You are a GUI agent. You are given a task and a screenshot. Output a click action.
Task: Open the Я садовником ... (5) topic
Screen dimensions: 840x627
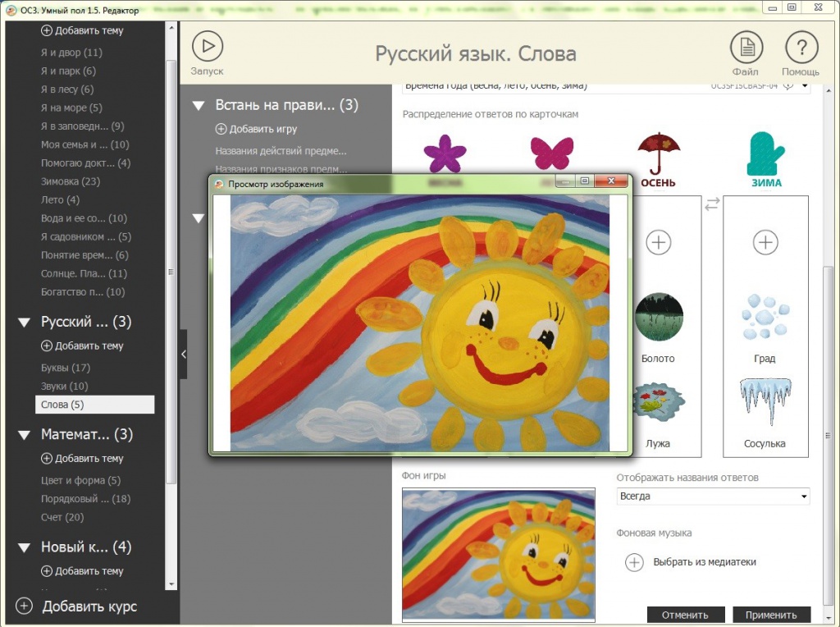(x=85, y=237)
